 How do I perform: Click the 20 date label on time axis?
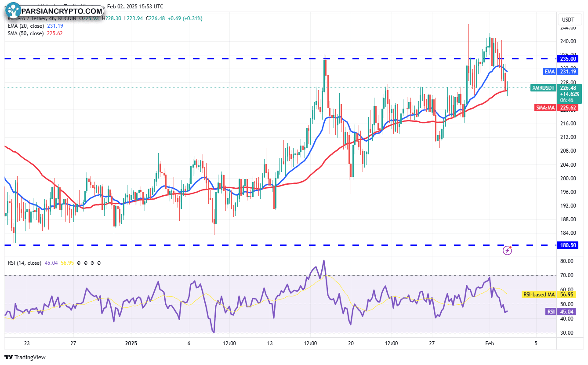[351, 343]
